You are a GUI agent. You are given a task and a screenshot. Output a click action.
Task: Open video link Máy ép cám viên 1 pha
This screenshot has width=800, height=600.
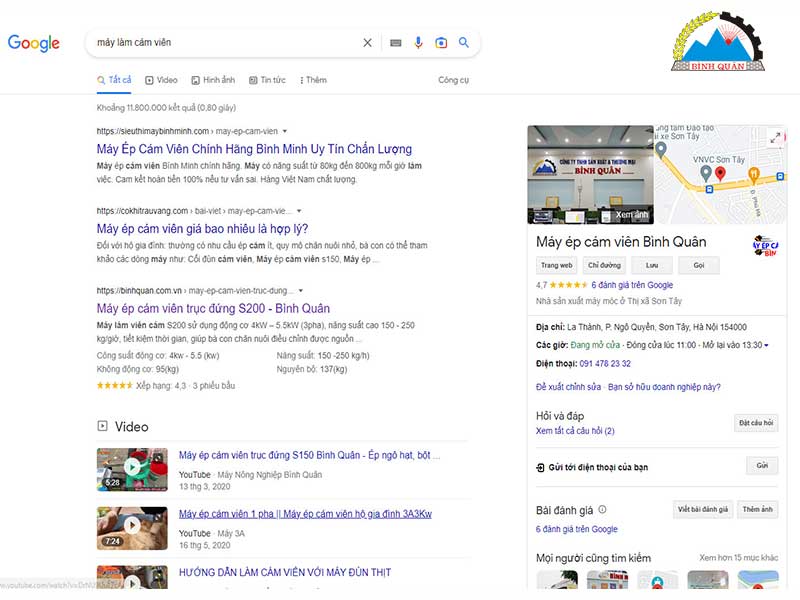tap(305, 514)
